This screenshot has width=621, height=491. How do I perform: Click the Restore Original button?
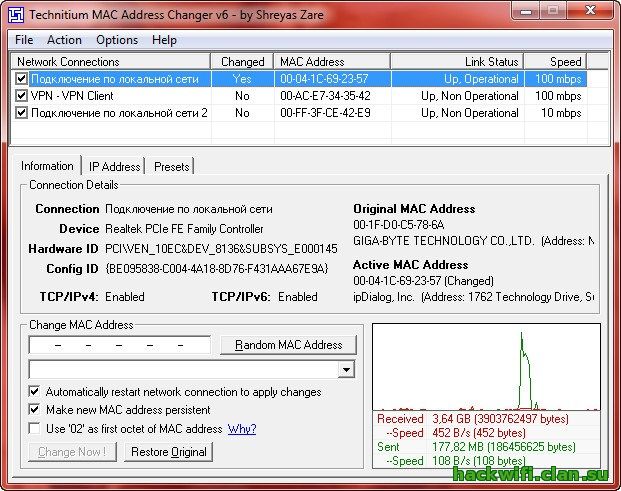168,452
